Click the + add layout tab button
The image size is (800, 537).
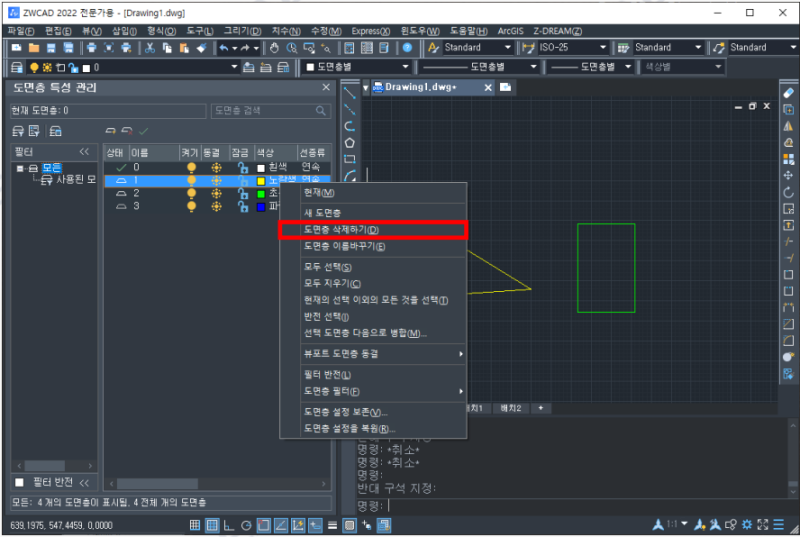point(541,408)
